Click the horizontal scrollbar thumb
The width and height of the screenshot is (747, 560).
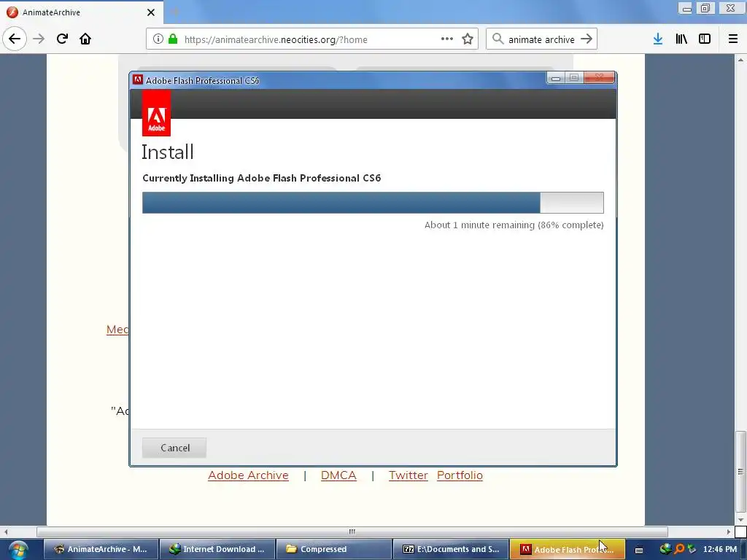pyautogui.click(x=352, y=532)
